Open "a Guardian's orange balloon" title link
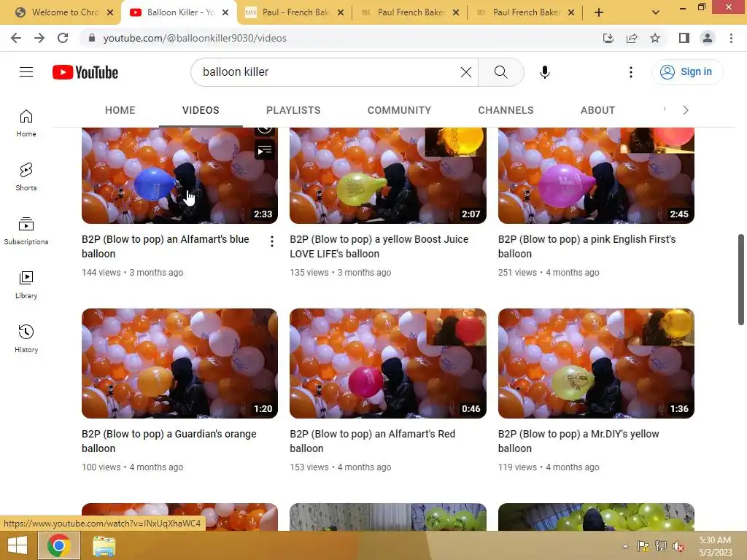The height and width of the screenshot is (560, 747). click(x=169, y=441)
